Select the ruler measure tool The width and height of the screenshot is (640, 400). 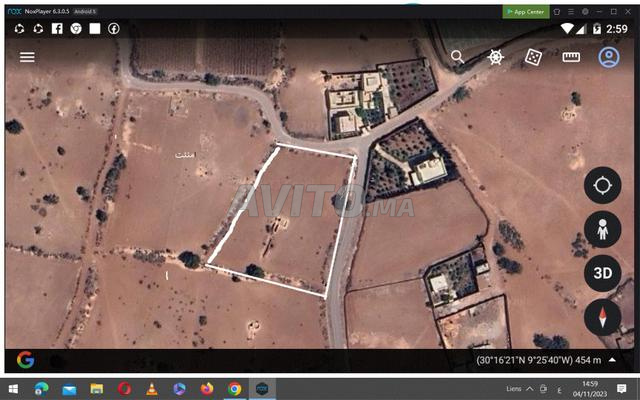click(x=571, y=57)
